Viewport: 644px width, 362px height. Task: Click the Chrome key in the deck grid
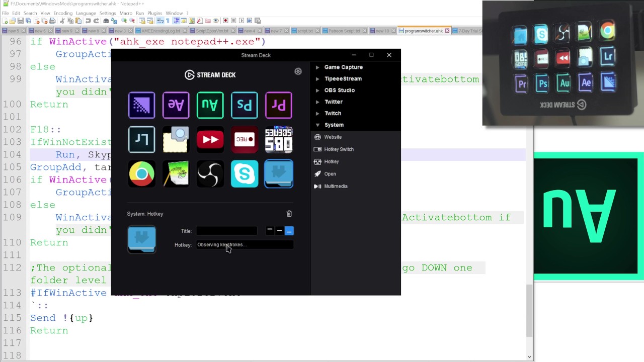[x=141, y=174]
